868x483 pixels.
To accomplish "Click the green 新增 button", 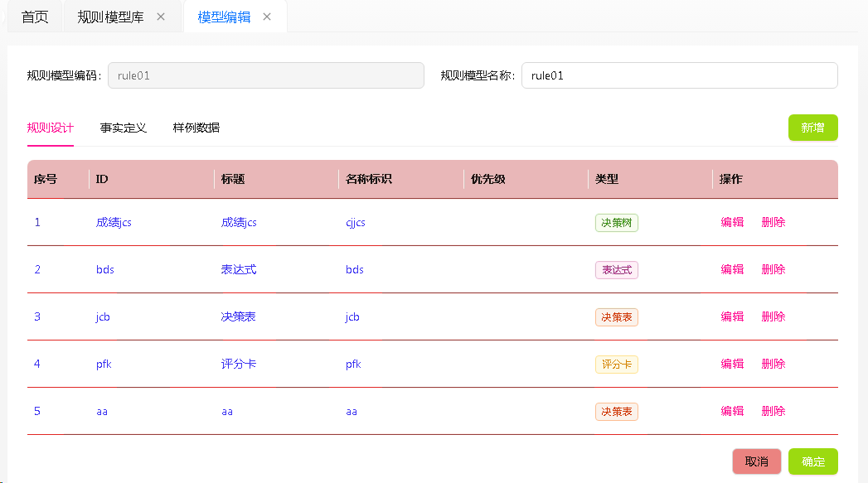I will [x=812, y=128].
